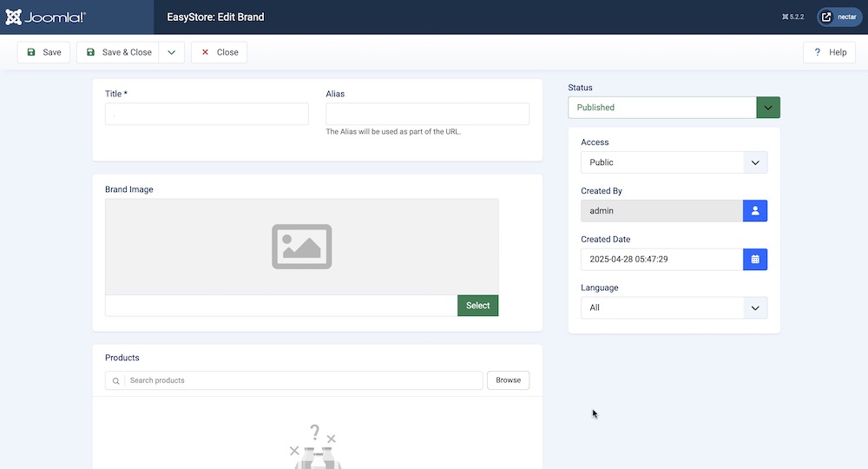Expand the Save & Close dropdown arrow

[172, 52]
